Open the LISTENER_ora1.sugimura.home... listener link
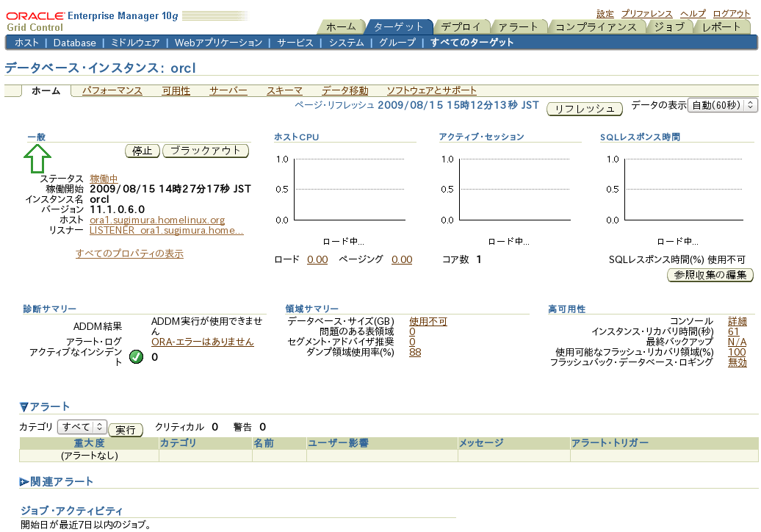The width and height of the screenshot is (761, 532). point(167,230)
